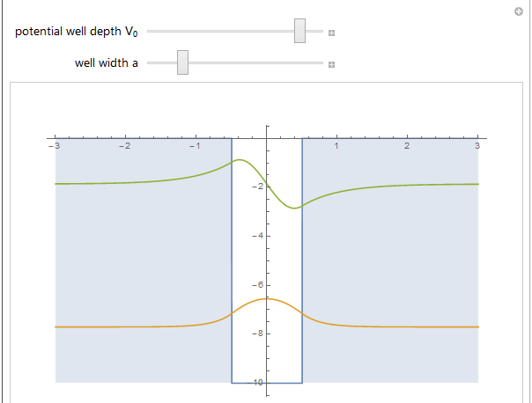Click the left wall of the potential well
Viewport: 532px width, 403px height.
coord(232,264)
